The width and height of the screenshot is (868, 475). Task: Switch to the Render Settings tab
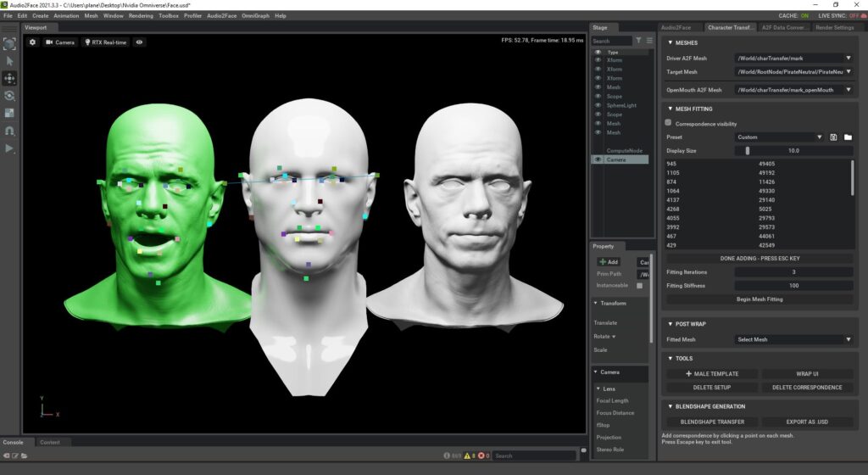(x=834, y=28)
